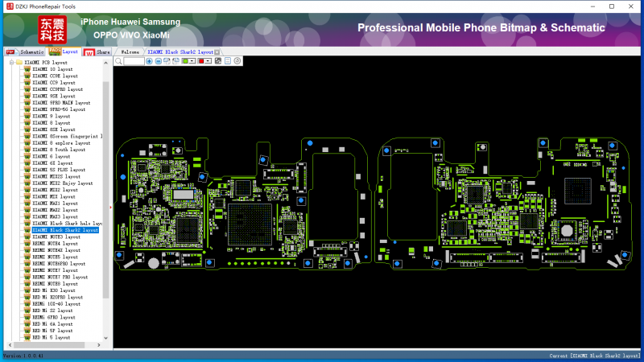Select XIAOMI 9PRO MAIN layout item
This screenshot has height=362, width=644.
[x=58, y=103]
